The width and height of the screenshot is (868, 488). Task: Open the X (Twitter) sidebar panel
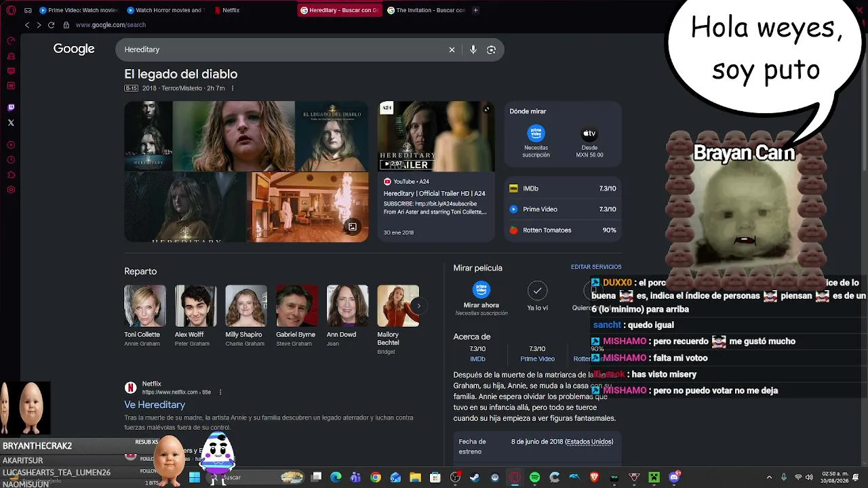pos(11,123)
